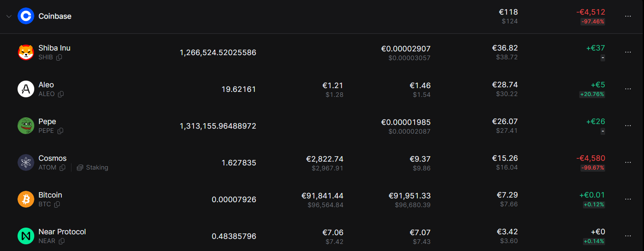
Task: Open the Near Protocol options menu
Action: click(x=628, y=236)
